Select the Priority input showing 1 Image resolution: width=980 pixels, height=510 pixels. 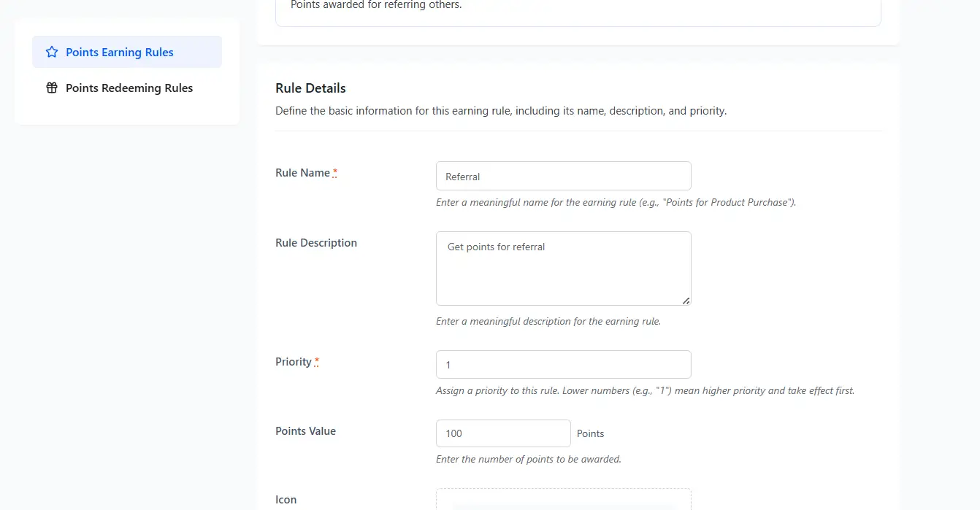563,364
